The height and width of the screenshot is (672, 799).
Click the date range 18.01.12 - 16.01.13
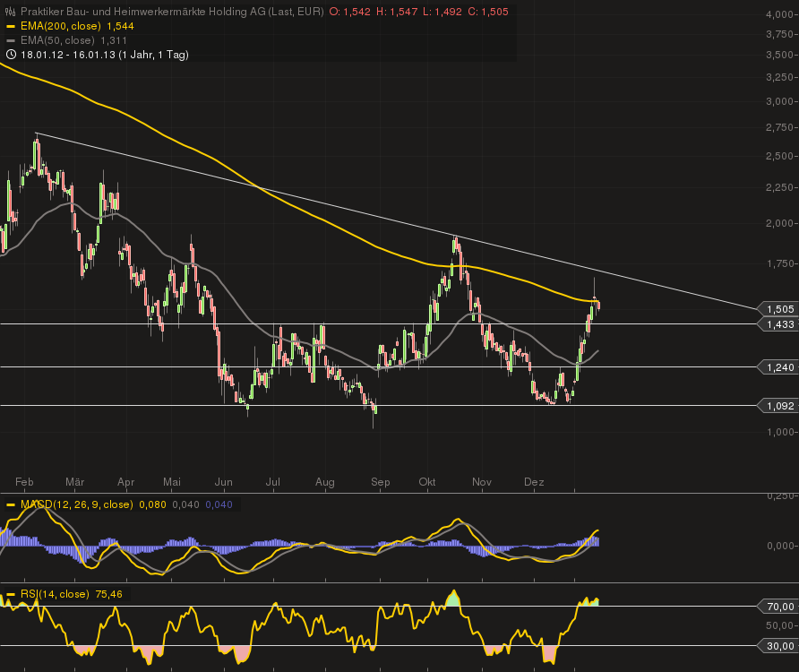tap(67, 54)
